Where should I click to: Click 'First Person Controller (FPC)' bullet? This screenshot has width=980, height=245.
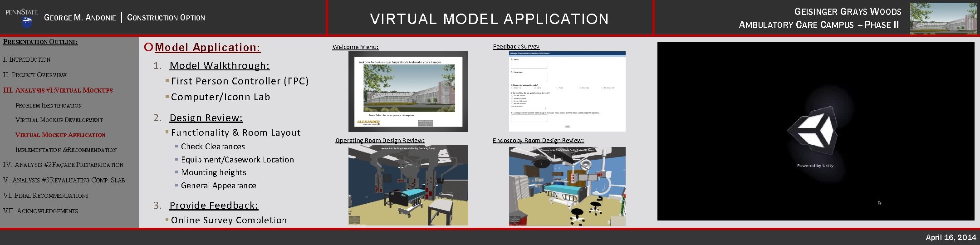(x=240, y=81)
